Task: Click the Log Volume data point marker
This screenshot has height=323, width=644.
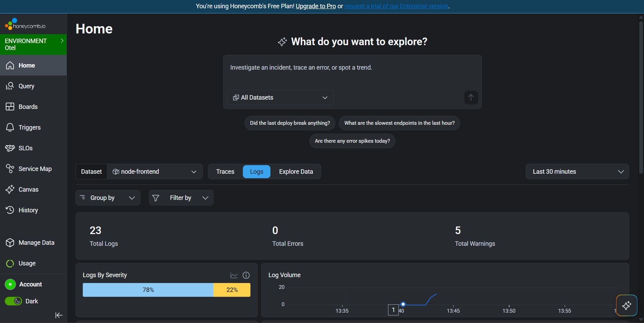Action: pos(403,304)
